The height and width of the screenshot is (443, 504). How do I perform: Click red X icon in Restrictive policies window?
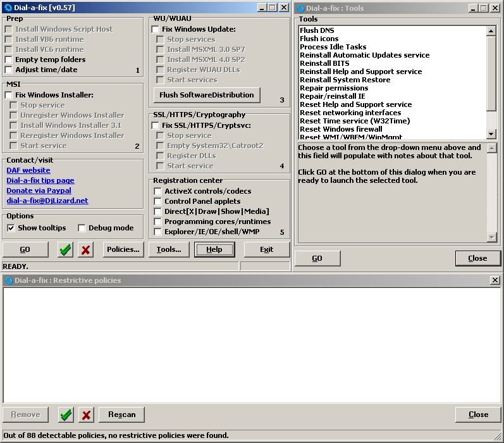point(86,415)
